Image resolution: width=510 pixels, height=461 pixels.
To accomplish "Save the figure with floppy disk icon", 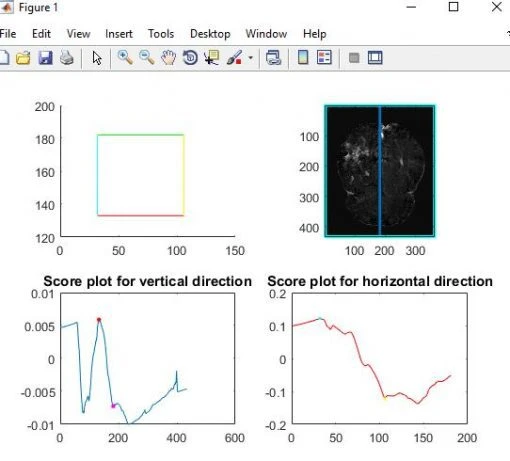I will click(x=45, y=58).
